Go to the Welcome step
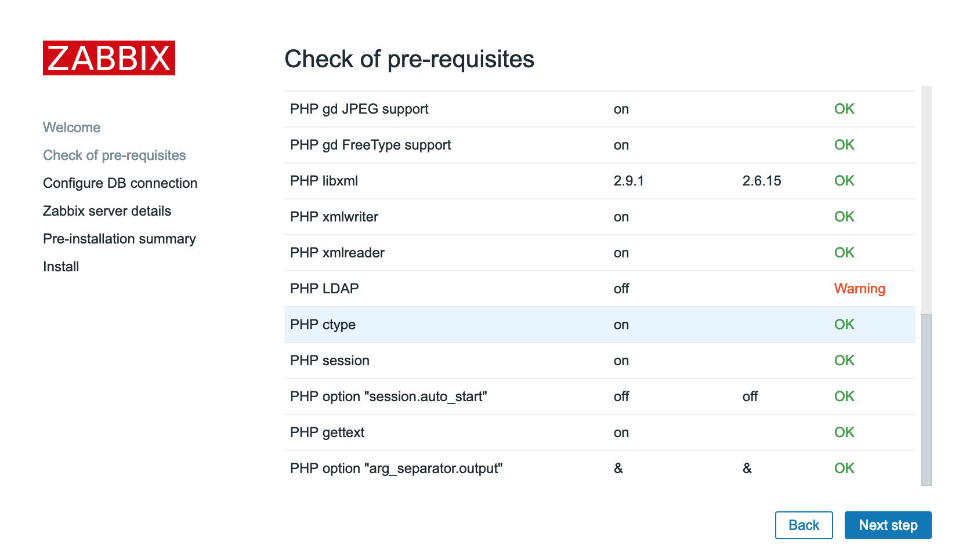This screenshot has height=560, width=977. pyautogui.click(x=72, y=128)
